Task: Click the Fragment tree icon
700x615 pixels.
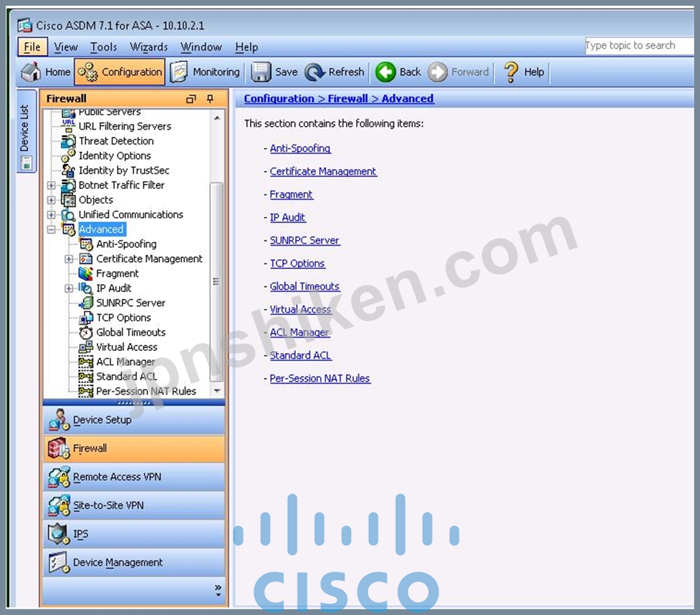Action: tap(86, 273)
